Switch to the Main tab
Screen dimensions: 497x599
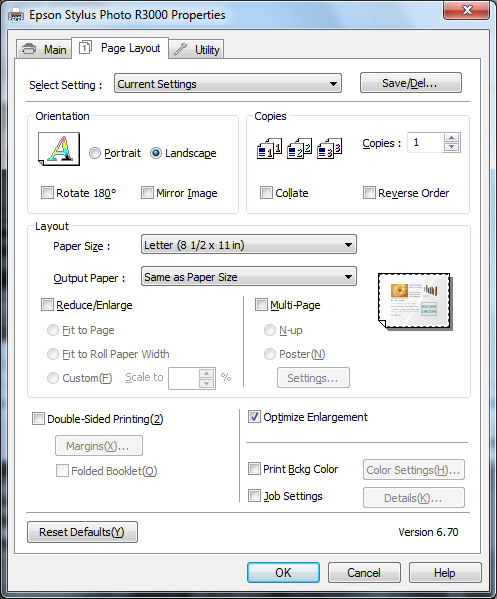44,49
